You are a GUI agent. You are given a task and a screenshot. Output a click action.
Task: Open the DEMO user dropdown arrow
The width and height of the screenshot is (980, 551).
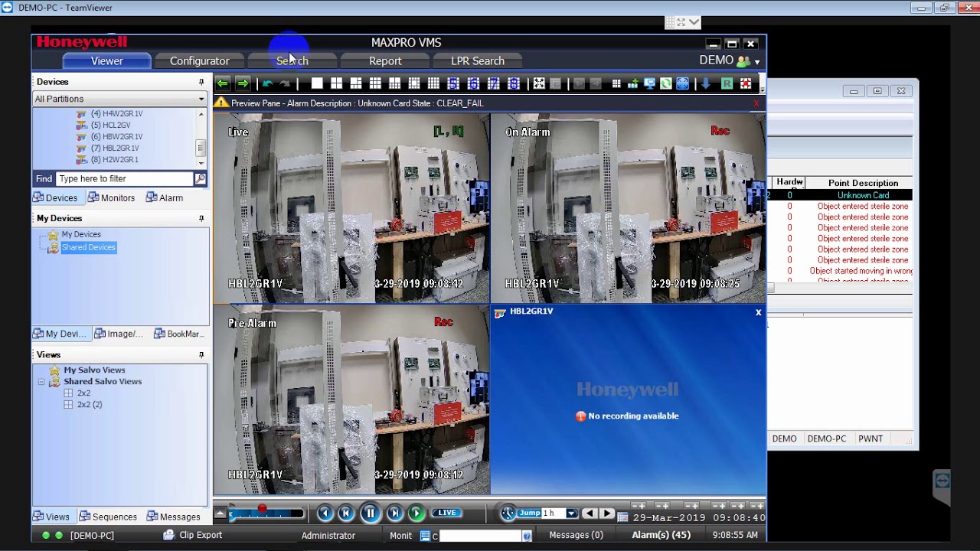coord(757,62)
